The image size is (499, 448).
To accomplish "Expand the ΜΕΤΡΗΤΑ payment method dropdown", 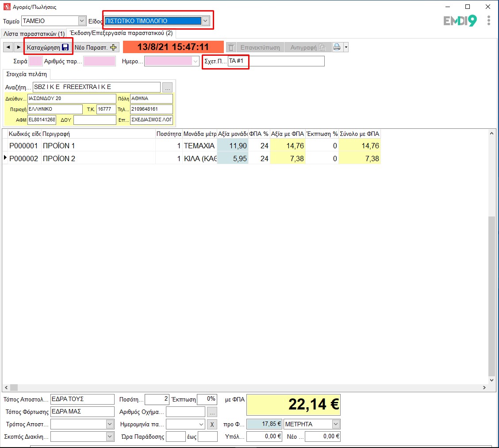I will (x=336, y=424).
